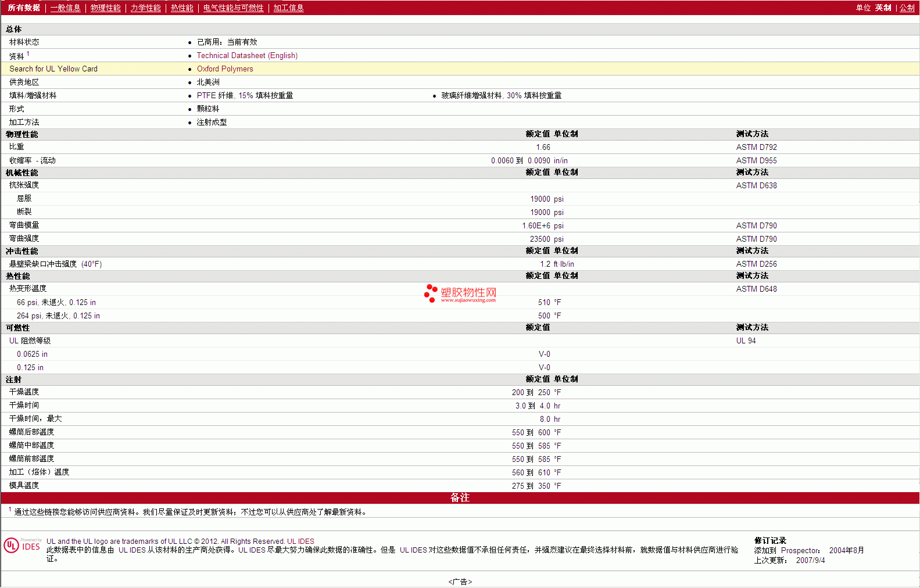Click 弯曲强度 value 23500
This screenshot has width=920, height=588.
tap(540, 239)
